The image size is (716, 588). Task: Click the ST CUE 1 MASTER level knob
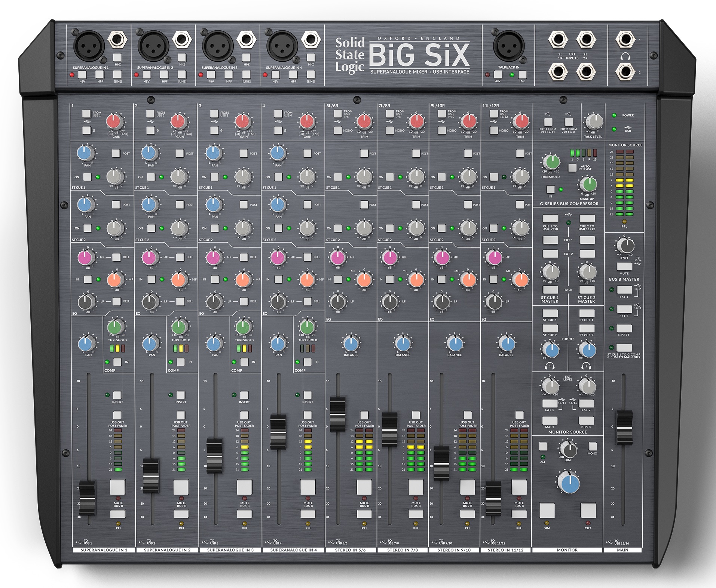(x=551, y=272)
